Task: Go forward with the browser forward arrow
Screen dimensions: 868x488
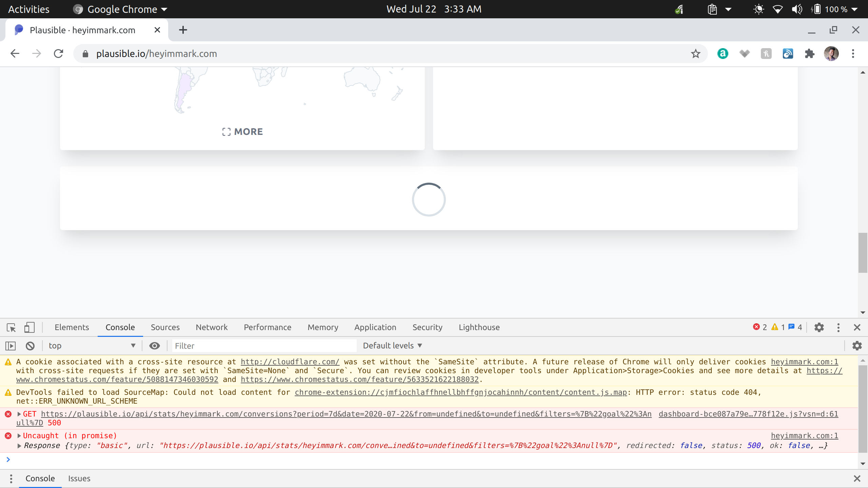Action: pos(37,54)
